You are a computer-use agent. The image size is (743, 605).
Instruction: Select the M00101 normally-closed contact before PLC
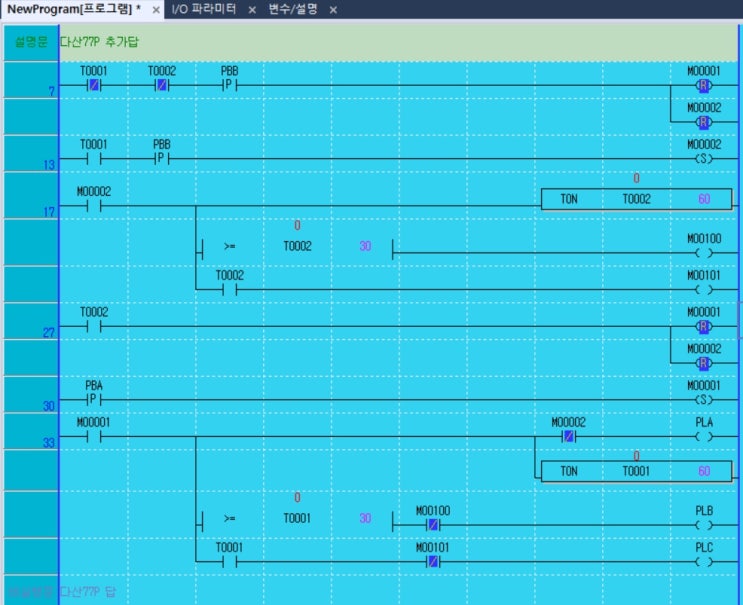pos(433,562)
